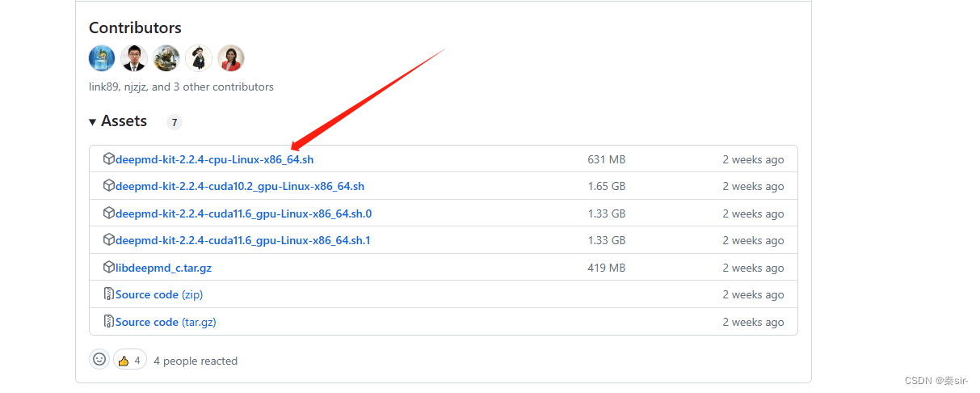Screen dimensions: 980x393
Task: Click file-zip icon beside Source code (zip)
Action: point(109,294)
